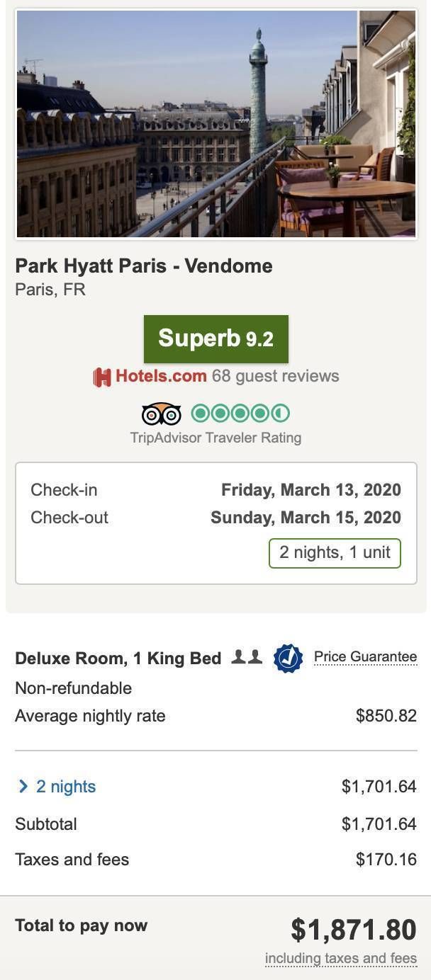
Task: Open the Price Guarantee link
Action: click(365, 657)
